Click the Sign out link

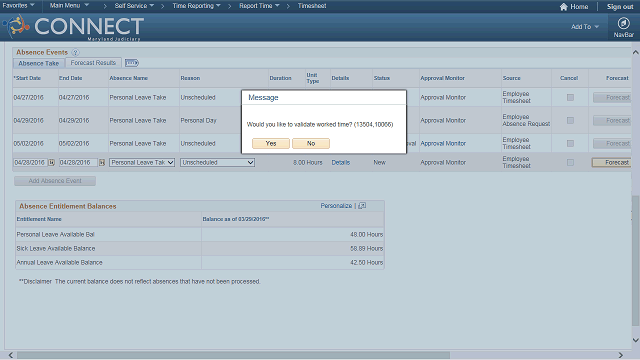click(x=620, y=7)
